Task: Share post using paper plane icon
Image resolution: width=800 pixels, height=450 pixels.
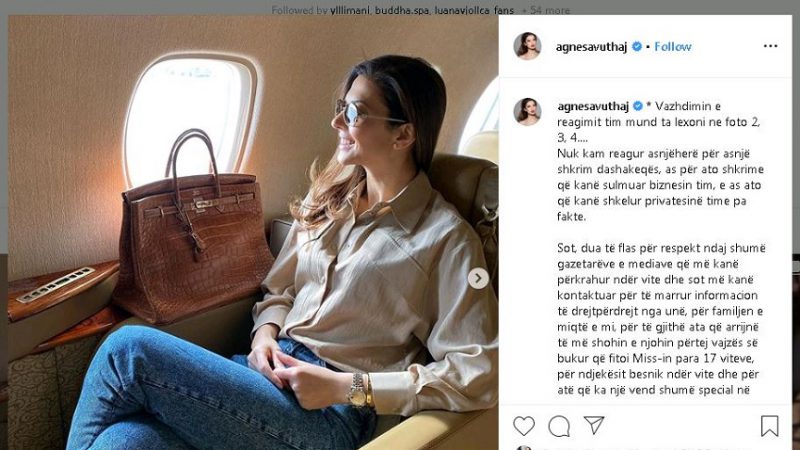Action: (594, 425)
